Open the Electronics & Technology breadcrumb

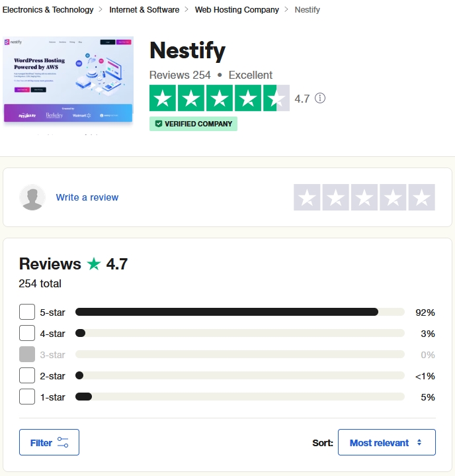[x=48, y=10]
